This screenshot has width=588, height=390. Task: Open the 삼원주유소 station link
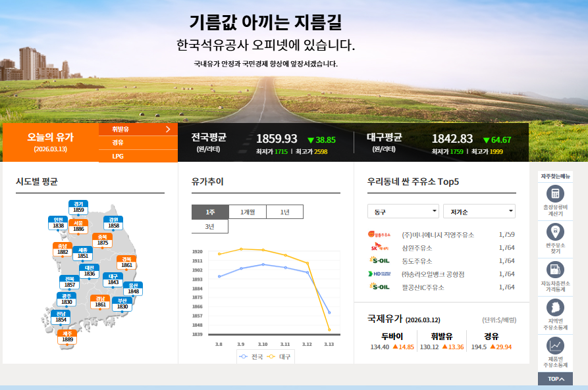(x=417, y=248)
